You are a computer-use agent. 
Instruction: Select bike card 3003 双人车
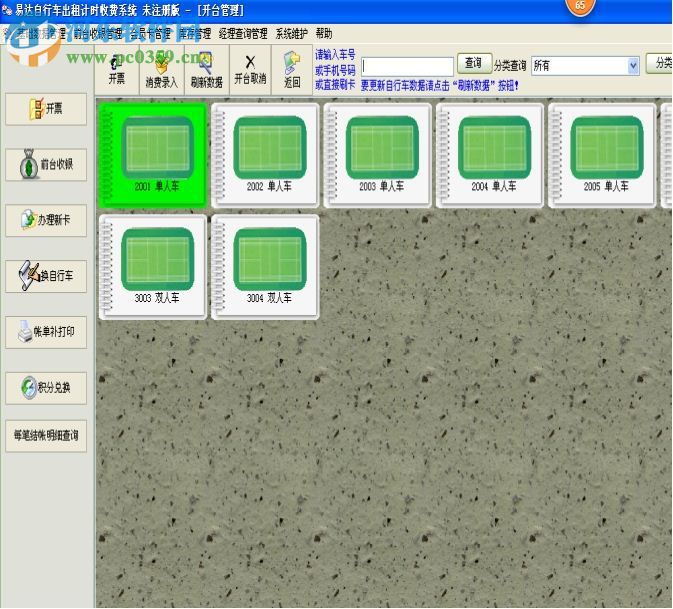click(x=153, y=267)
